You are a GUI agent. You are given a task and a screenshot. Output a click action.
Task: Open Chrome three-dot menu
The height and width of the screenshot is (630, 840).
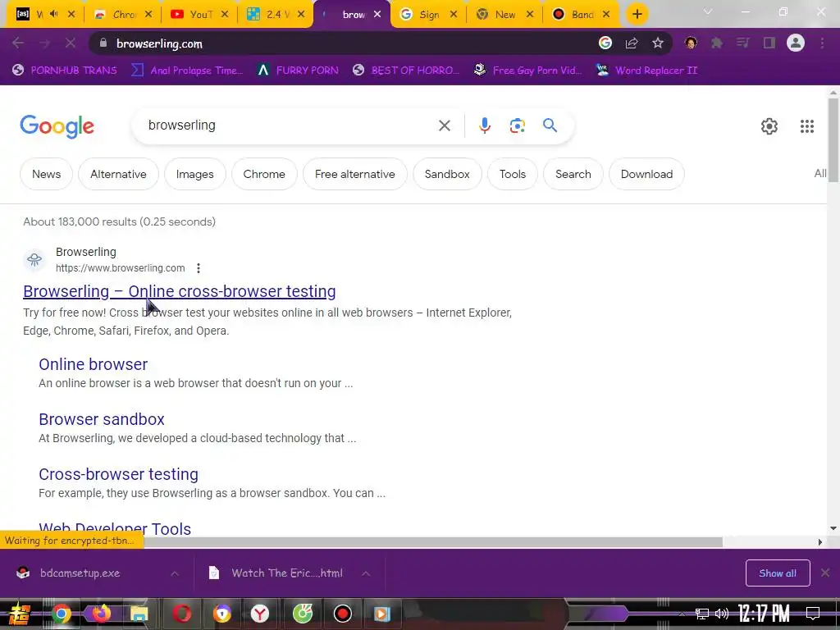pyautogui.click(x=822, y=43)
